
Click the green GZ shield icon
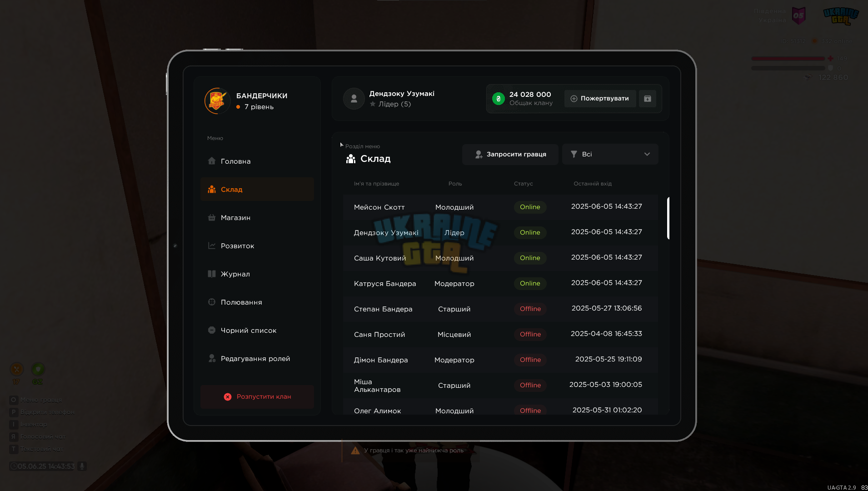(38, 369)
